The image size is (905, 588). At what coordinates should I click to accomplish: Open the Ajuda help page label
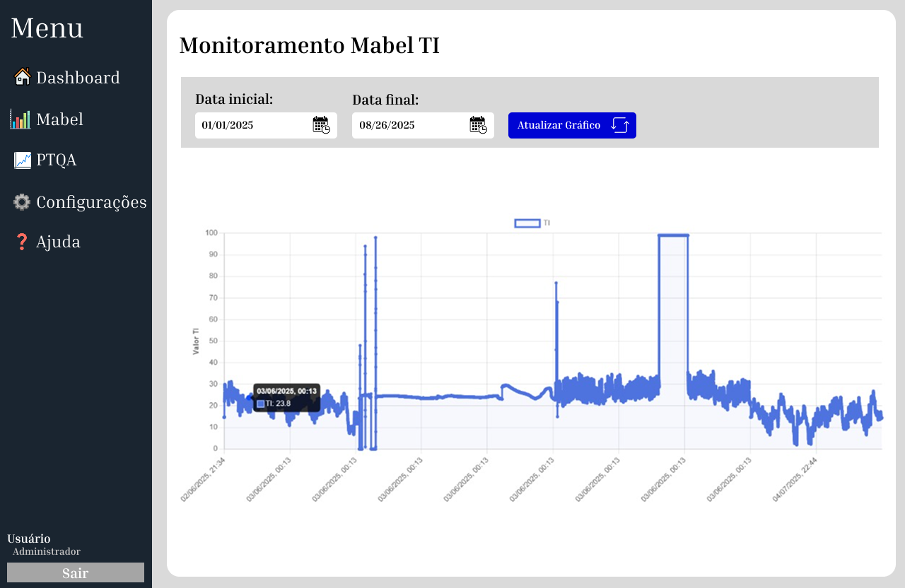click(58, 242)
